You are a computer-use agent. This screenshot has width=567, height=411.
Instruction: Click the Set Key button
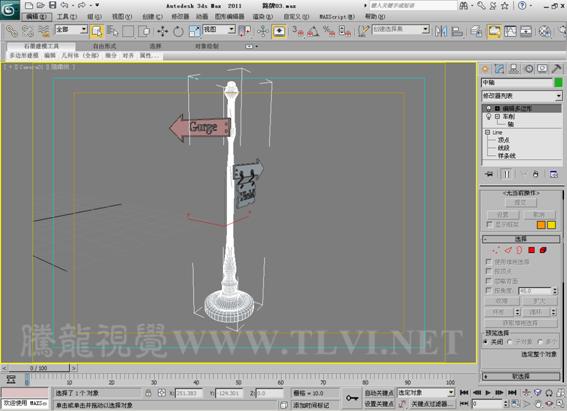pos(379,403)
